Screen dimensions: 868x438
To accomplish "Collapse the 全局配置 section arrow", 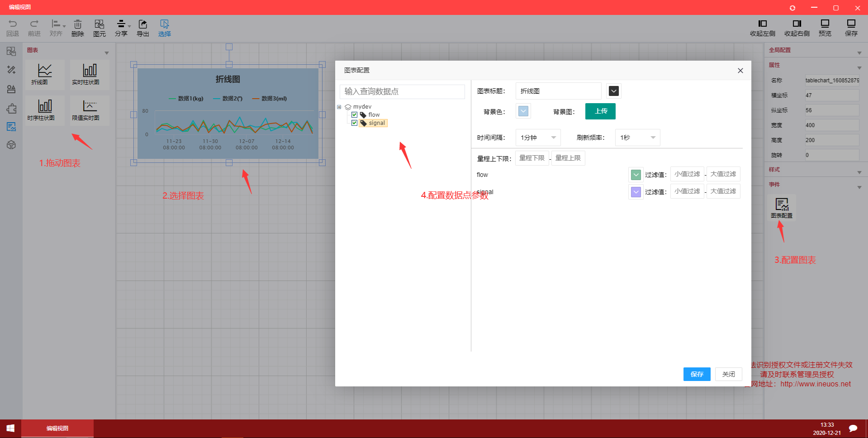I will [859, 53].
